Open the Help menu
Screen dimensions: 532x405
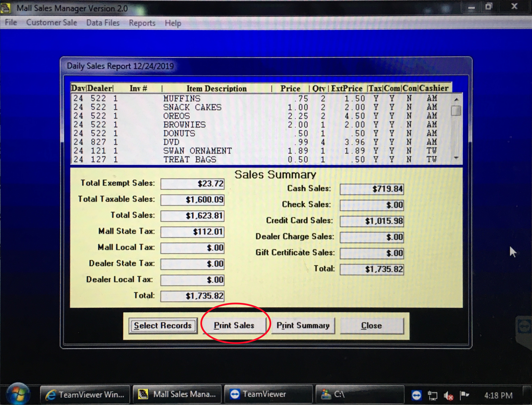173,23
